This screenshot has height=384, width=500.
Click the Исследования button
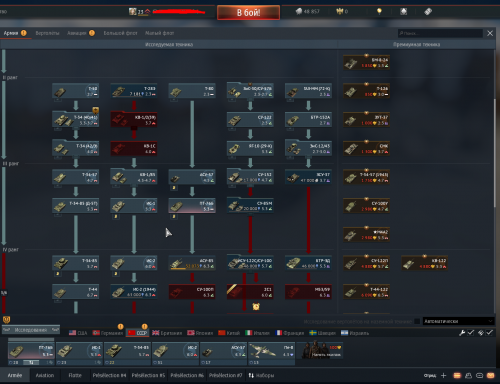(x=31, y=330)
